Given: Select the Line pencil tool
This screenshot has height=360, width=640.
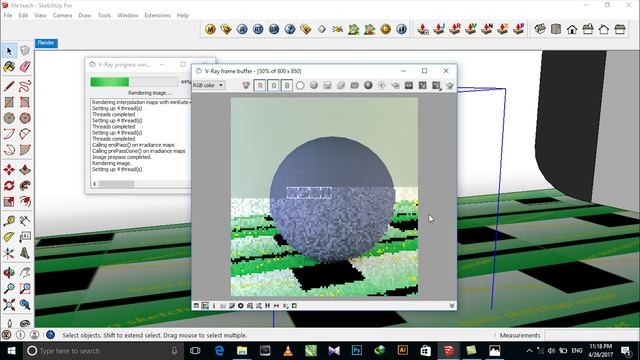Looking at the screenshot, I should [x=9, y=86].
